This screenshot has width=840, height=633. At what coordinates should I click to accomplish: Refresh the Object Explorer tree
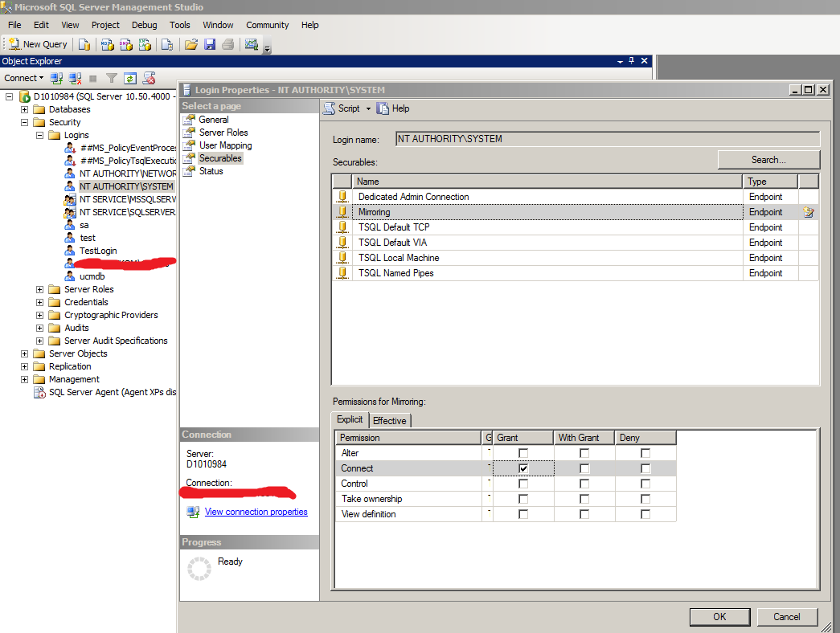pos(129,78)
